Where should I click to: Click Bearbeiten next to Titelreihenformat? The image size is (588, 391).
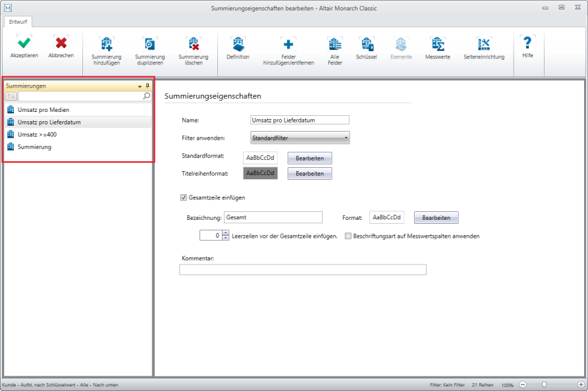coord(309,174)
